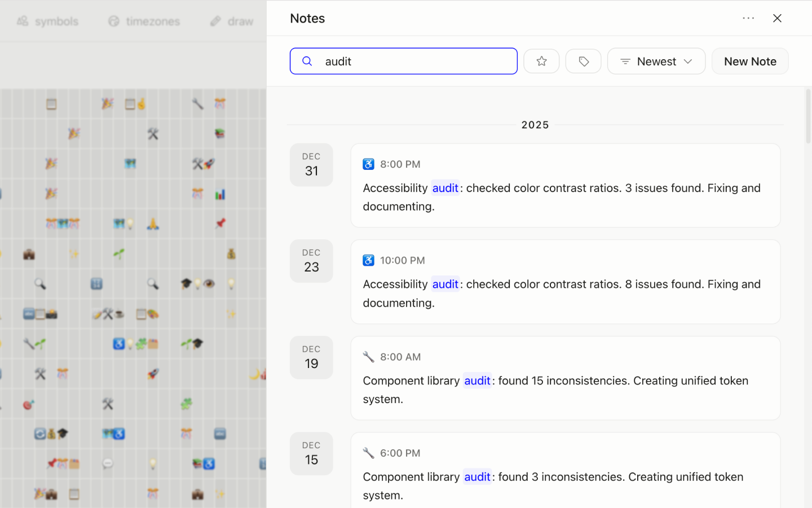Click the 2025 year divider heading
Screen dimensions: 812x508
(535, 125)
